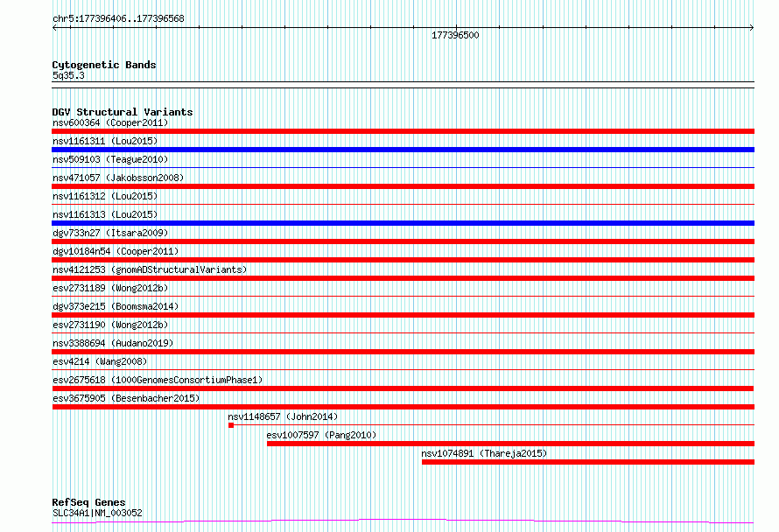The image size is (779, 532).
Task: Click the SLC34A1|NM_003052 gene label
Action: [97, 513]
